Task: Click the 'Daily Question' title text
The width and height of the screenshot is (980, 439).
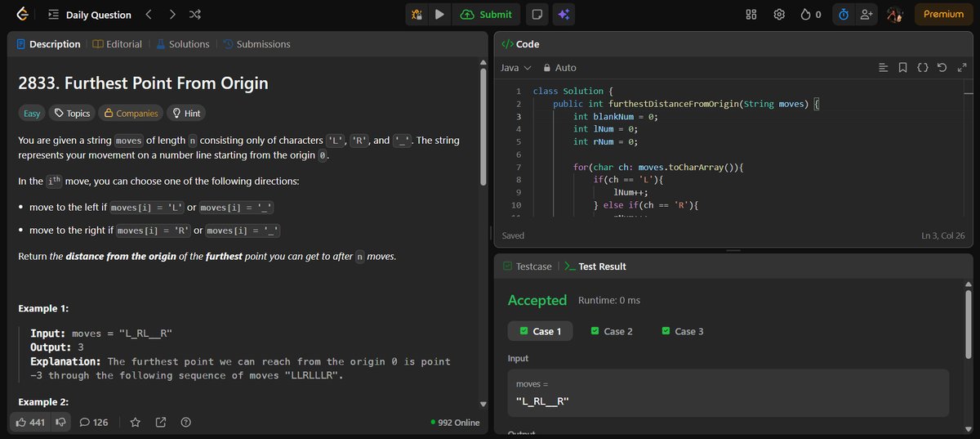Action: (98, 15)
